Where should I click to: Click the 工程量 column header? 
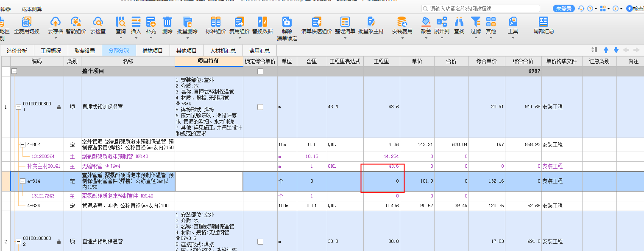(382, 61)
